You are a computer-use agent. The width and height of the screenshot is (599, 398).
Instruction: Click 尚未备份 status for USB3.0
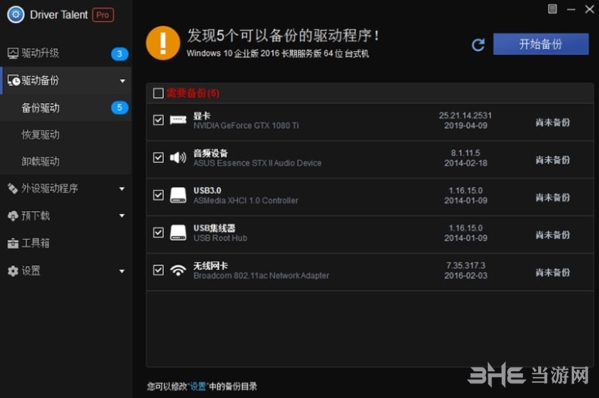[552, 197]
